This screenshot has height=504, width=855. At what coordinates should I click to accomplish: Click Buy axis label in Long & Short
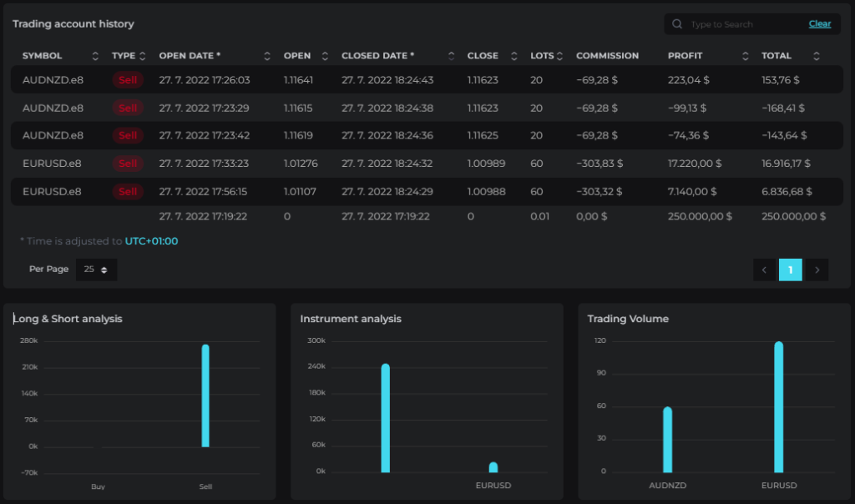(99, 486)
